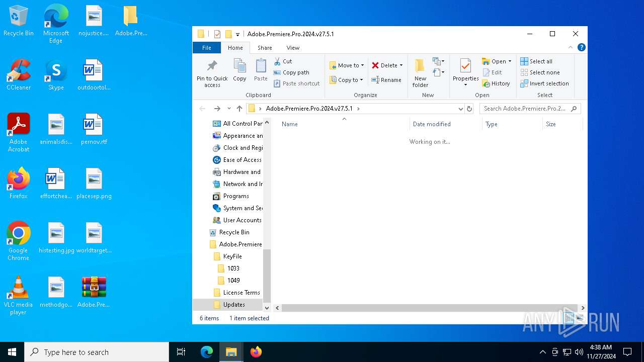Select the CCleaner desktop icon
The height and width of the screenshot is (362, 644).
pyautogui.click(x=19, y=75)
